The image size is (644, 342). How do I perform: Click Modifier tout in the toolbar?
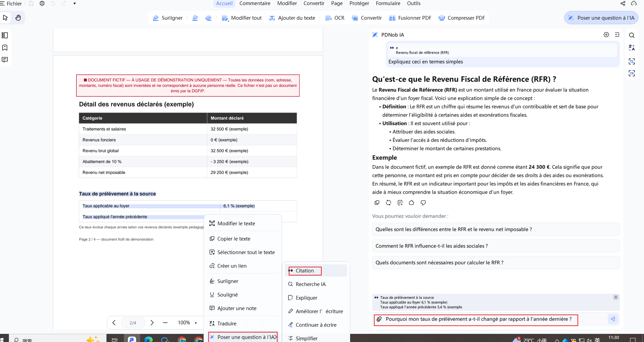242,18
